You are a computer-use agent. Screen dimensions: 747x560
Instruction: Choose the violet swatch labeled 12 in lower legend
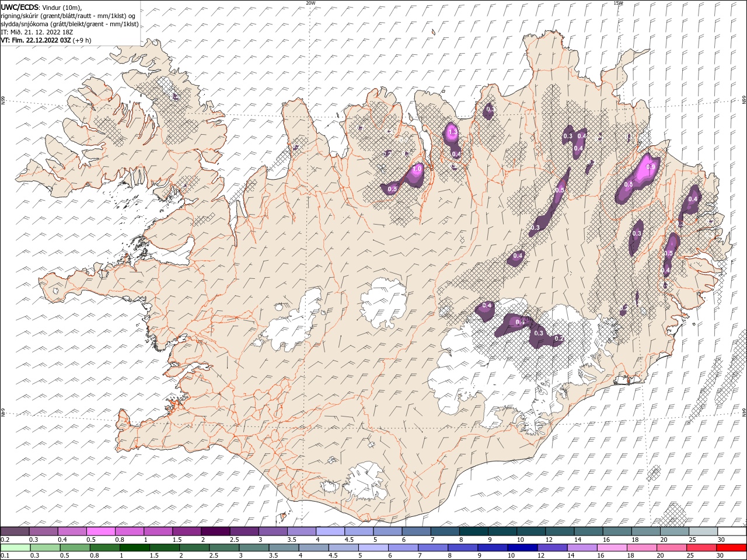[551, 548]
